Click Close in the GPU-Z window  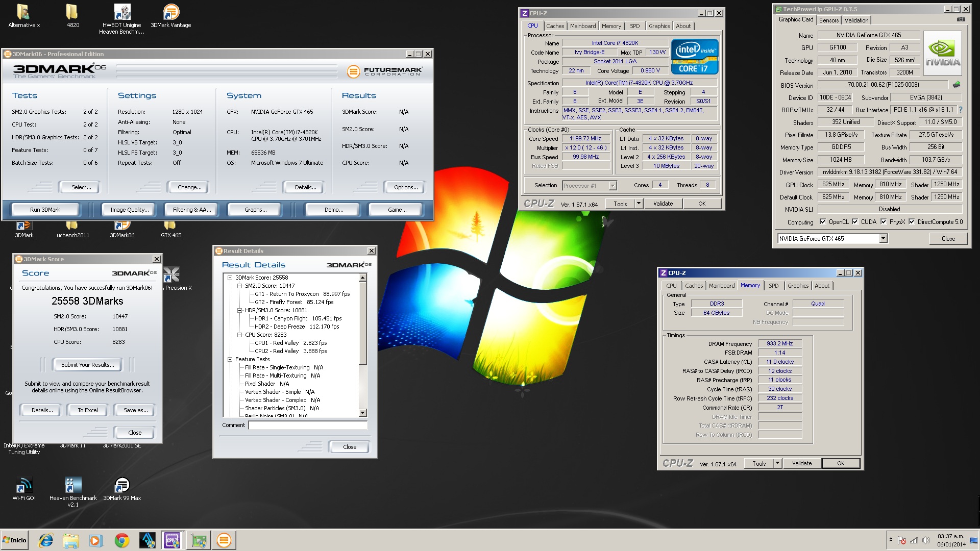pos(948,239)
